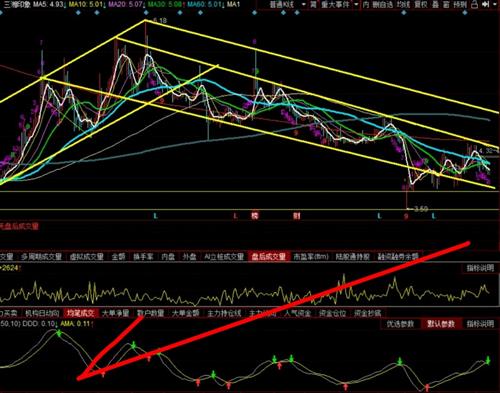Click the 默认参数 button
Image resolution: width=500 pixels, height=393 pixels.
coord(441,324)
